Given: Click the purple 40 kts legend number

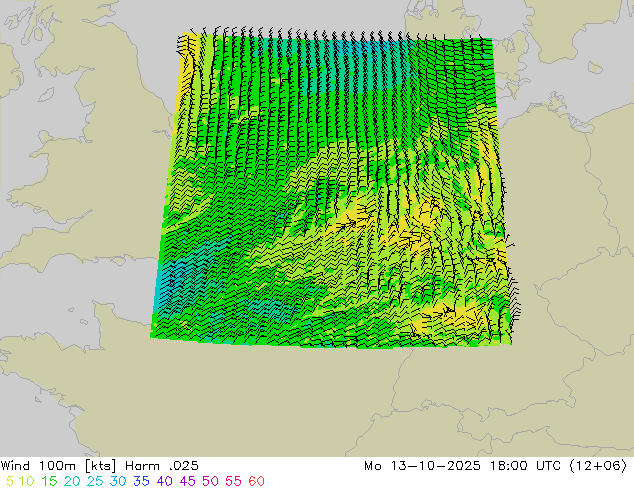Looking at the screenshot, I should [x=164, y=481].
